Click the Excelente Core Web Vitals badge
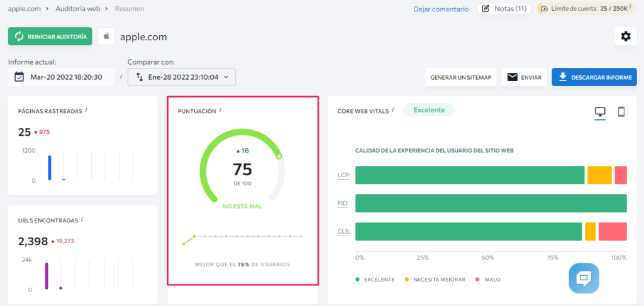 point(429,110)
